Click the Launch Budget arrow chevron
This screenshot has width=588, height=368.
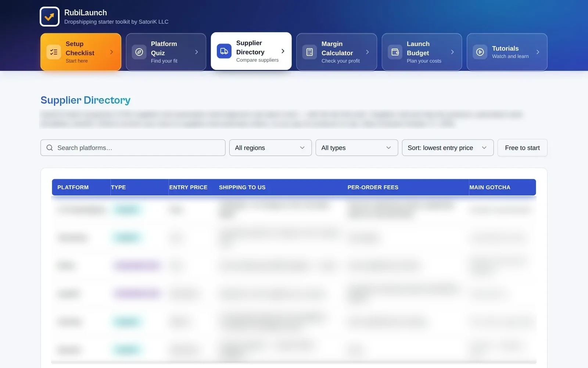tap(452, 52)
